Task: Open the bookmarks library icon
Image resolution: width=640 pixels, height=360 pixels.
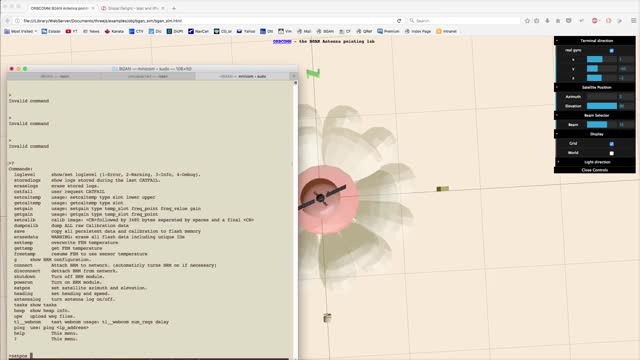Action: tap(537, 21)
